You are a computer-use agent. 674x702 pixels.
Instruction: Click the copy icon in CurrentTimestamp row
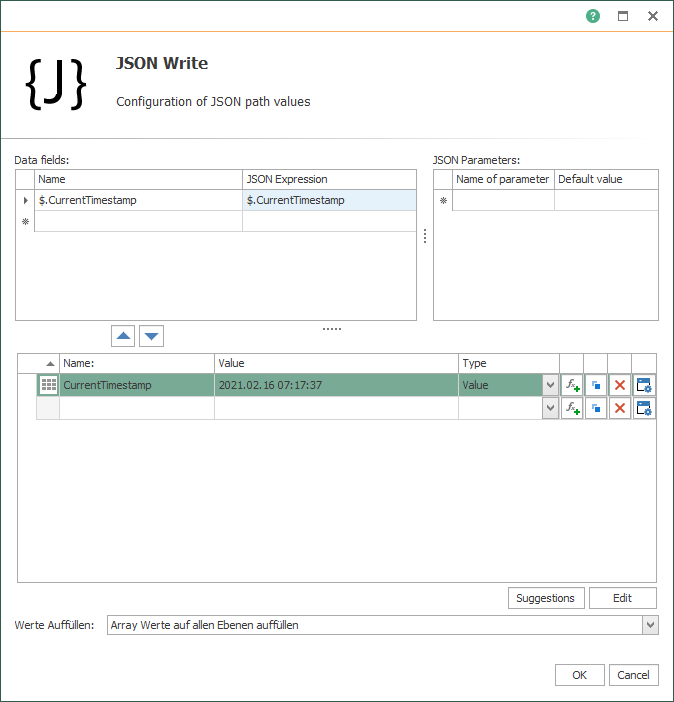(596, 385)
